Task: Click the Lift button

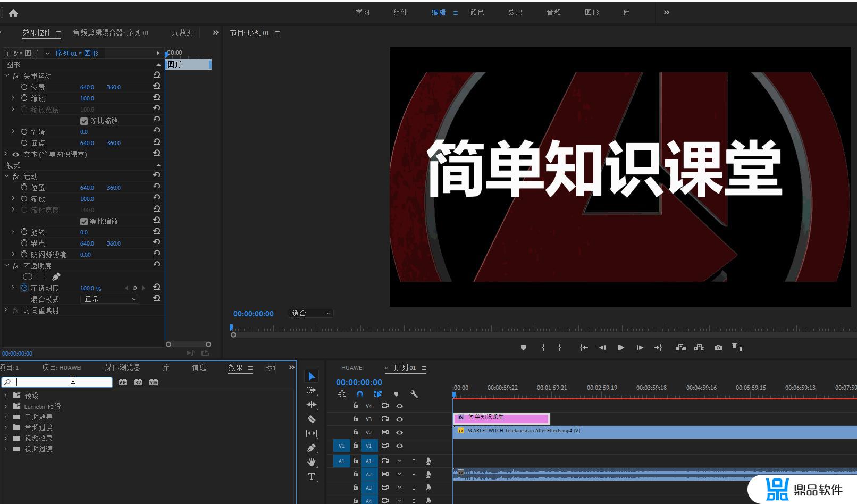Action: [680, 348]
